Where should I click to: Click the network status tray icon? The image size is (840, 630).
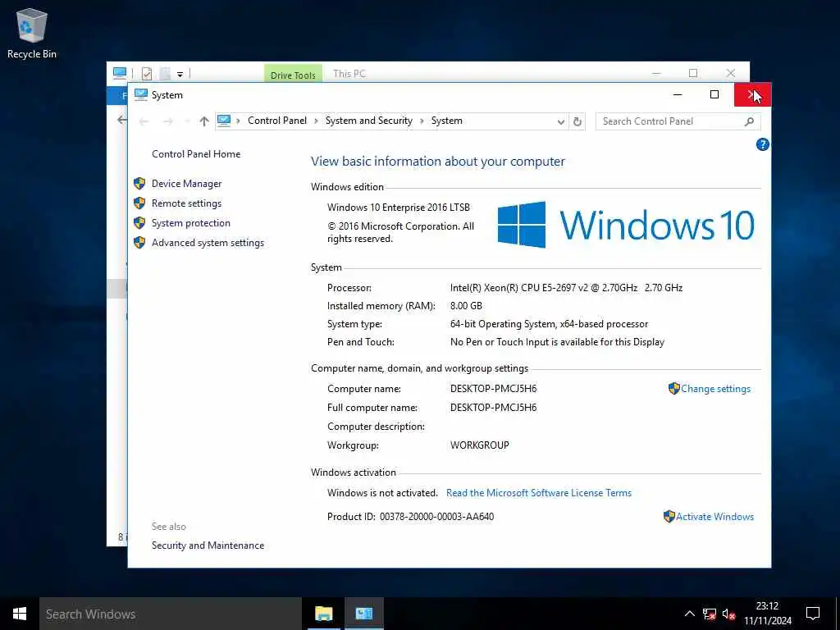click(710, 614)
